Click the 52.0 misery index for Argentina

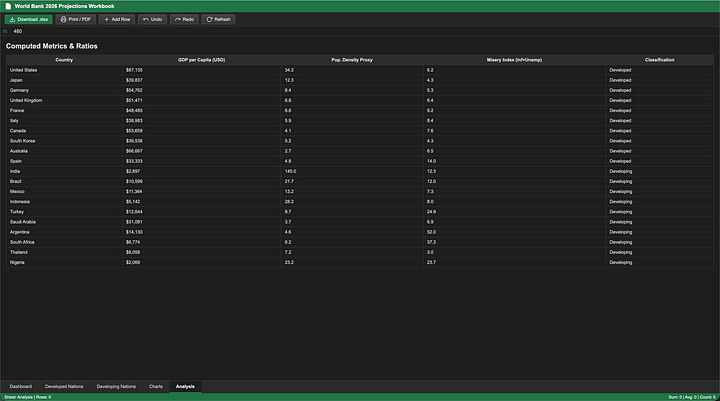(x=514, y=232)
